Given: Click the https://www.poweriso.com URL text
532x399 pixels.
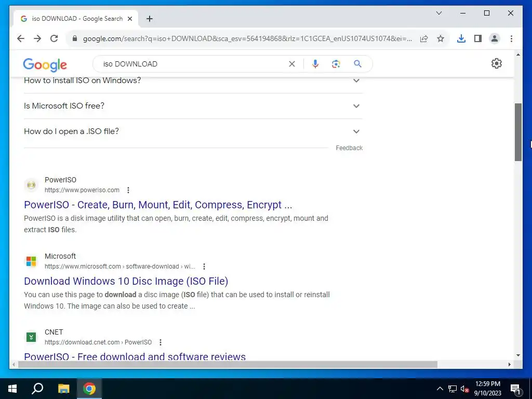Looking at the screenshot, I should tap(82, 190).
